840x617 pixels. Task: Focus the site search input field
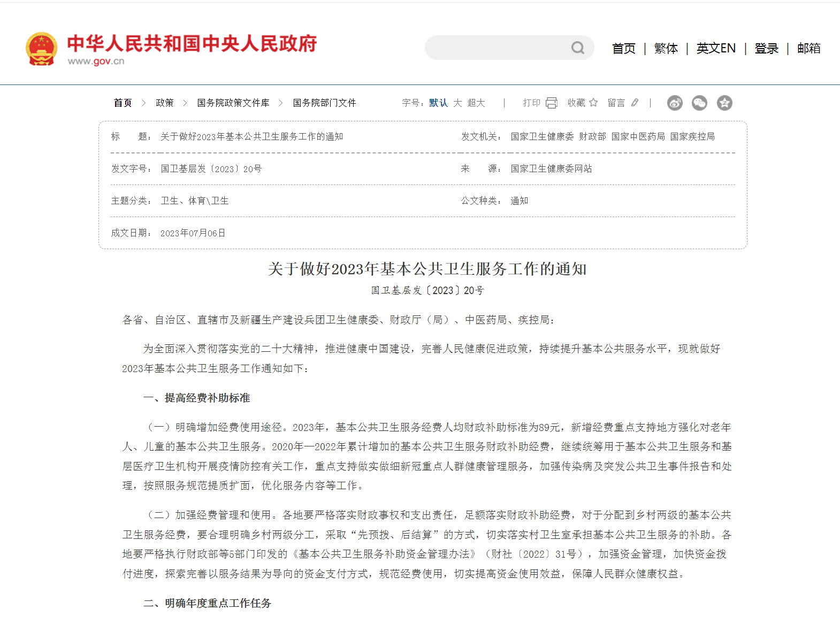[498, 48]
